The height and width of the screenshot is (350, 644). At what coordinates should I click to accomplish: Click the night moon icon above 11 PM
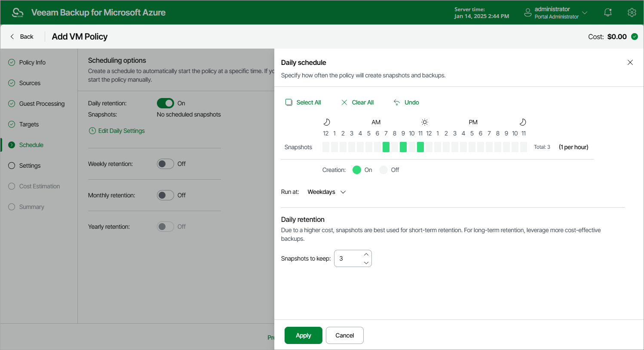pyautogui.click(x=523, y=122)
